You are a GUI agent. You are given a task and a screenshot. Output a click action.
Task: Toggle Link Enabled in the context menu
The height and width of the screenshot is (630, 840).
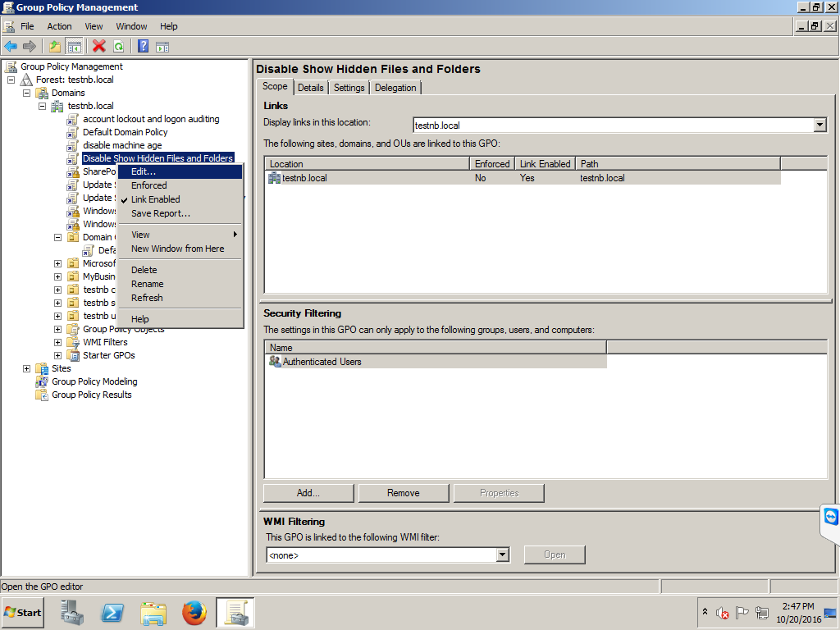pyautogui.click(x=154, y=199)
